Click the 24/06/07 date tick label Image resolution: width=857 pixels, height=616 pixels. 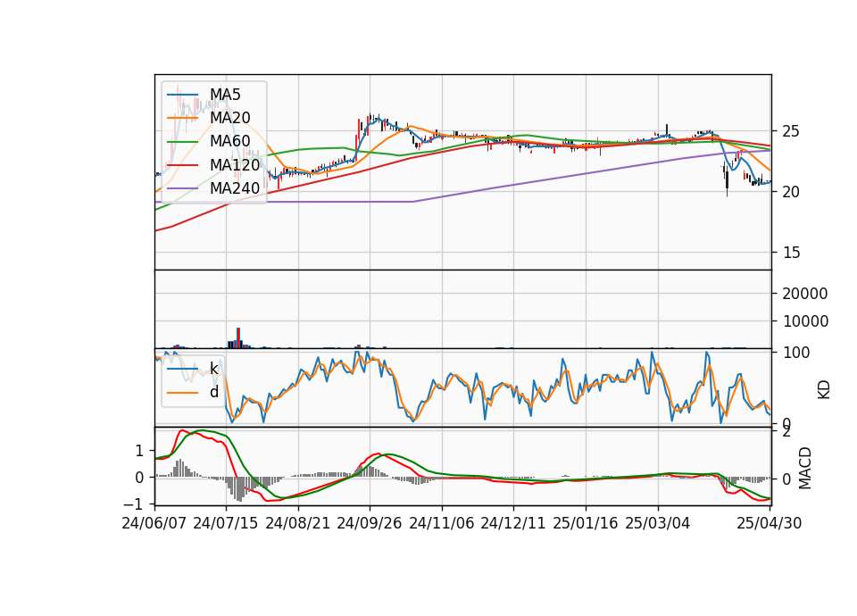pos(154,523)
